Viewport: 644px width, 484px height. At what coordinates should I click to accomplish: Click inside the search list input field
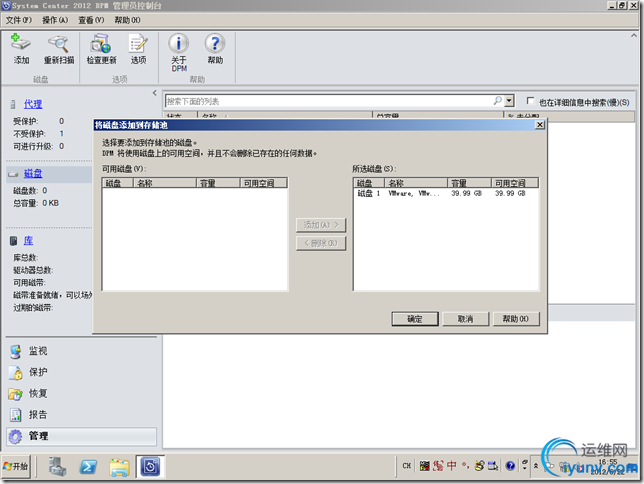(329, 101)
